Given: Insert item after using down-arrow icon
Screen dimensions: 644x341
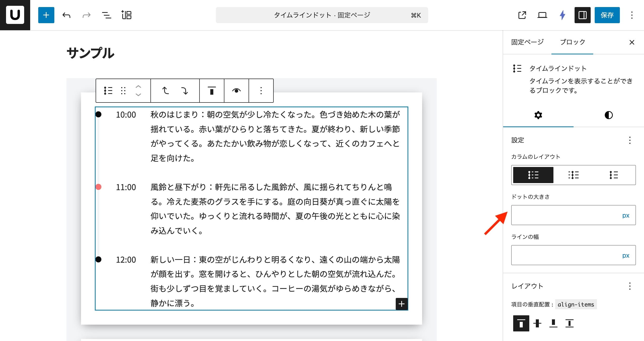Looking at the screenshot, I should [x=185, y=91].
